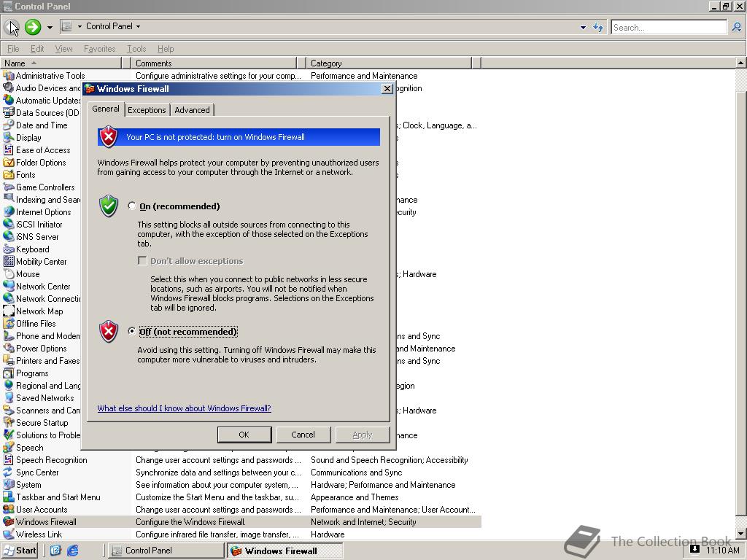Open 'What else should I know' link

coord(184,408)
